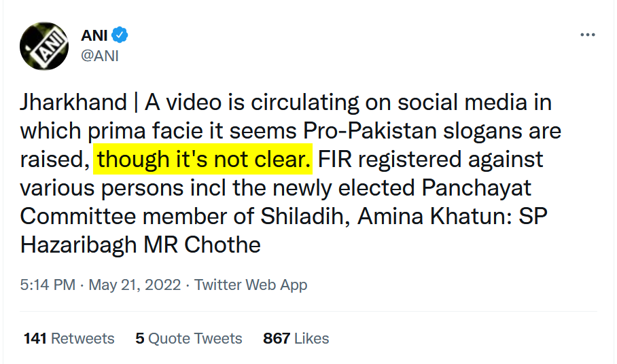View the 141 Retweets list
Screen dimensions: 617x364
coord(69,338)
